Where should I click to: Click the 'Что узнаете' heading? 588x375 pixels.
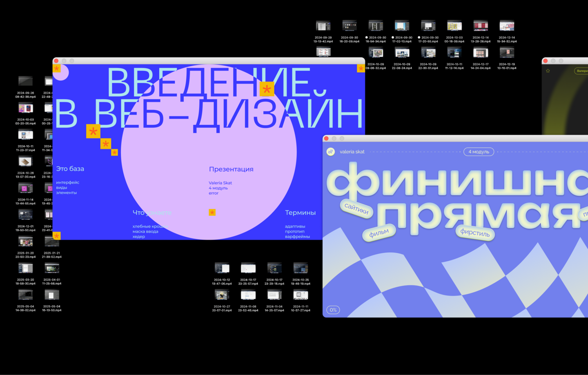pyautogui.click(x=152, y=213)
